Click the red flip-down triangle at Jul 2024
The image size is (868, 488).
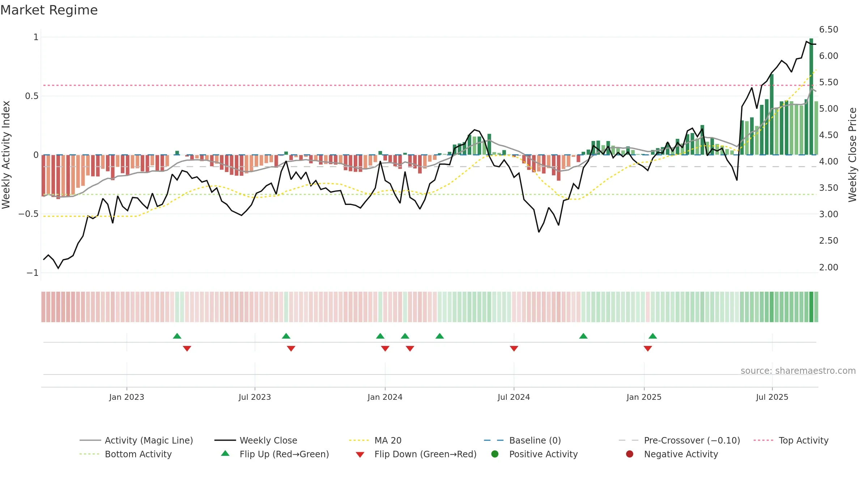(x=514, y=348)
